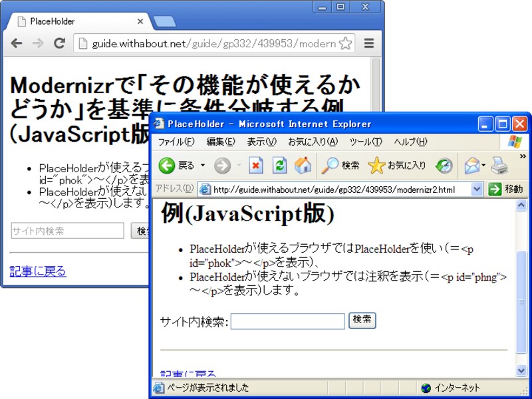
Task: Expand the toolbar overflow chevron in IE
Action: pyautogui.click(x=524, y=157)
